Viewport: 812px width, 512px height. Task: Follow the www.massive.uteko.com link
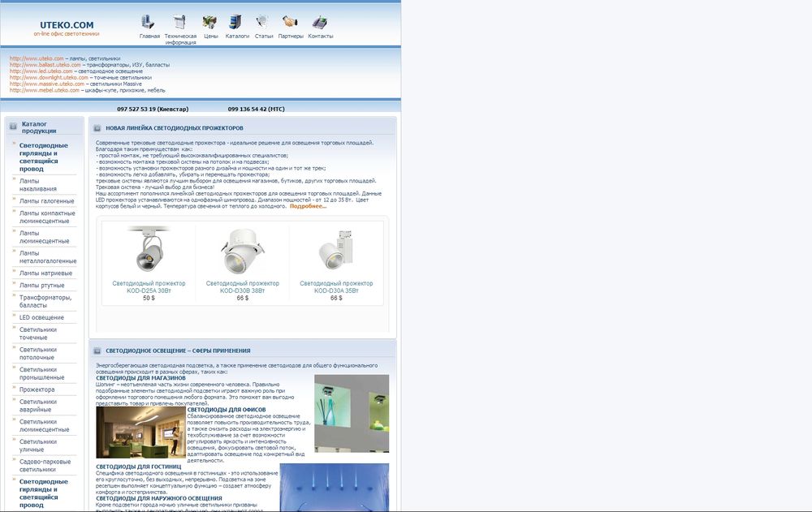click(46, 84)
